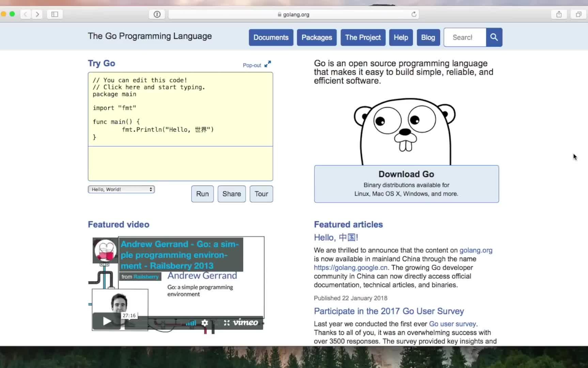Show all tabs overview icon
This screenshot has height=368, width=588.
pos(578,14)
